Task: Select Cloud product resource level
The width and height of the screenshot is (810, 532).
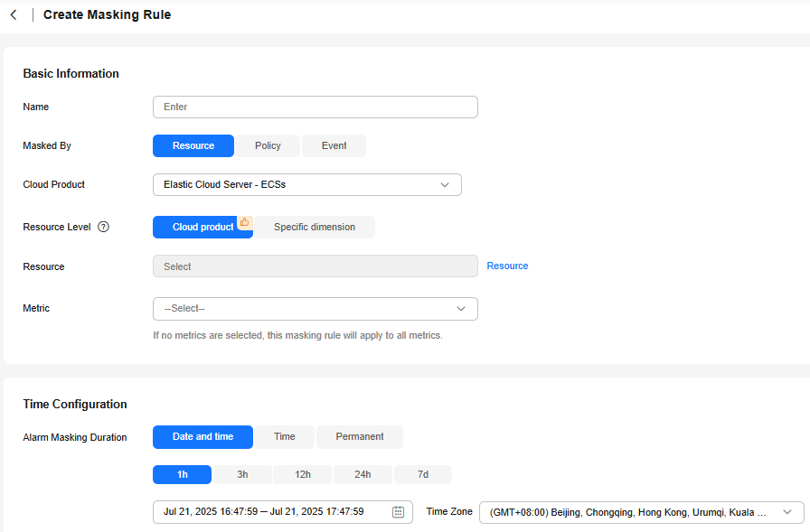Action: [202, 227]
